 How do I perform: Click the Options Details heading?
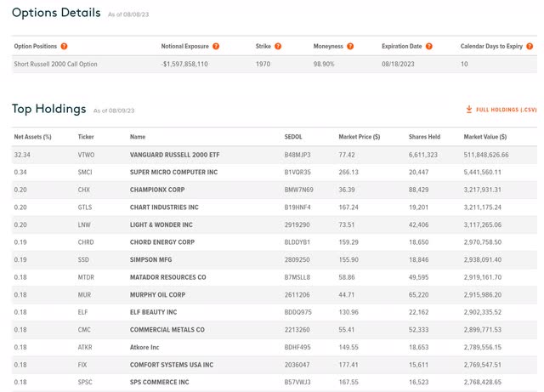(x=56, y=13)
